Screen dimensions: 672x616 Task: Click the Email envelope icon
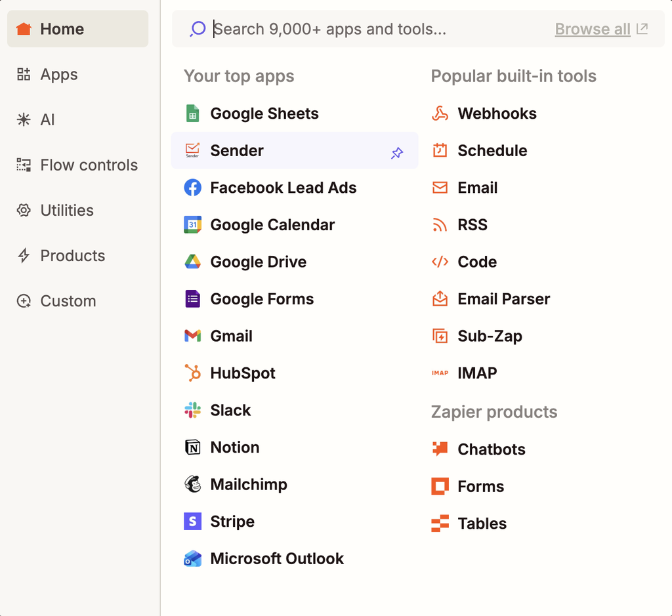(x=440, y=188)
